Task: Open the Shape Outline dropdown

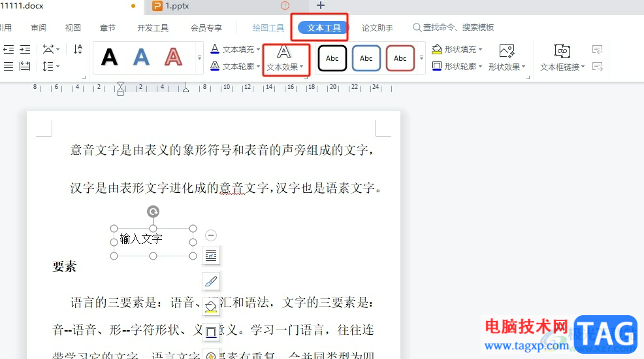Action: (457, 66)
